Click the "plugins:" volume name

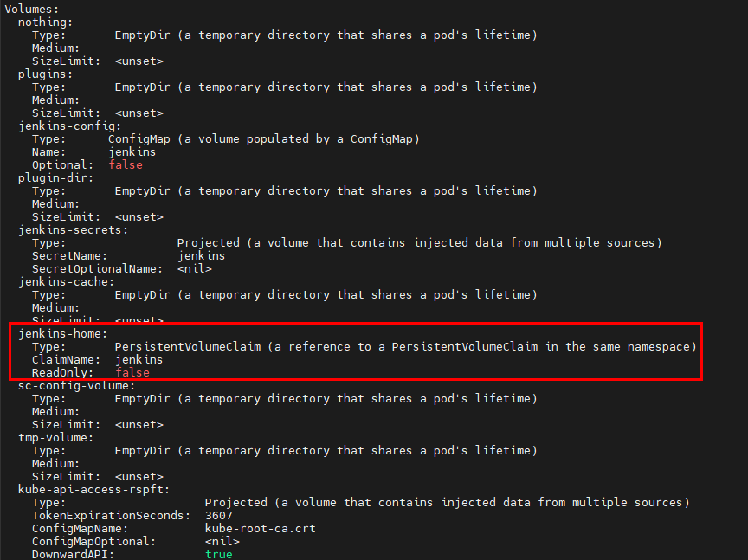[45, 74]
